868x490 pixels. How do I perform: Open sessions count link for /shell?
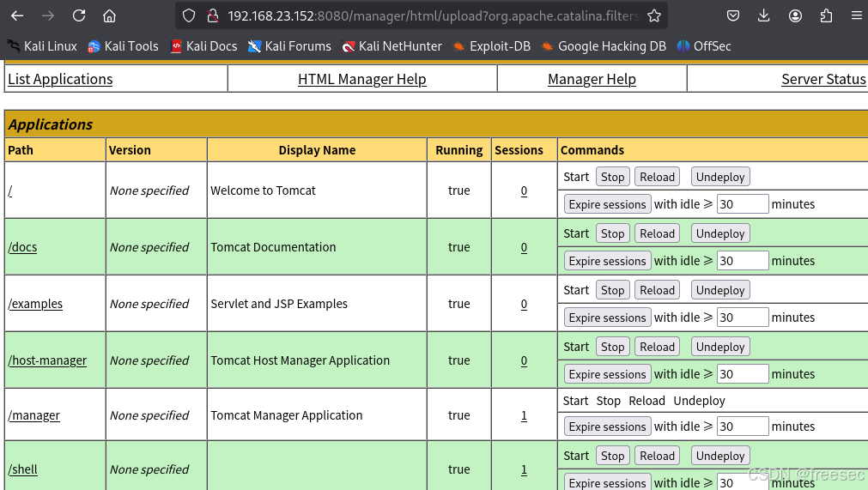tap(524, 469)
